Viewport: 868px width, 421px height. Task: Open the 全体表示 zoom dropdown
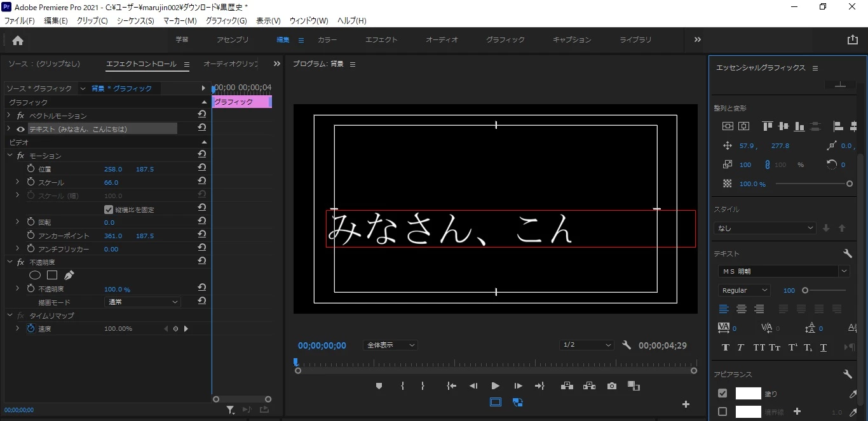coord(390,345)
